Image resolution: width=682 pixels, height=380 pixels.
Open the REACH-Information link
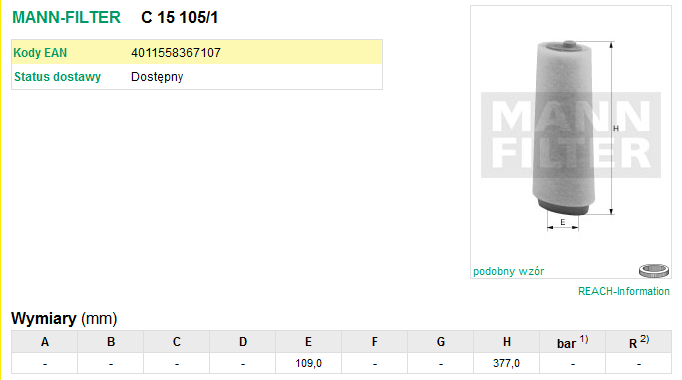point(623,291)
